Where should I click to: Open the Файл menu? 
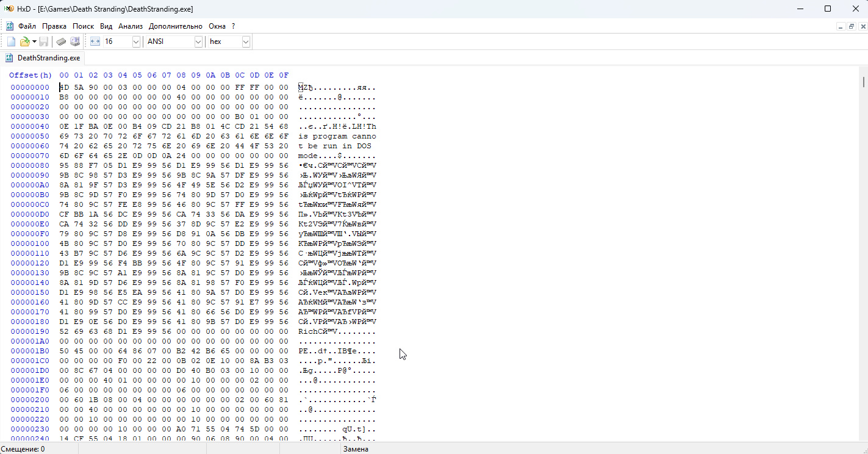tap(27, 26)
